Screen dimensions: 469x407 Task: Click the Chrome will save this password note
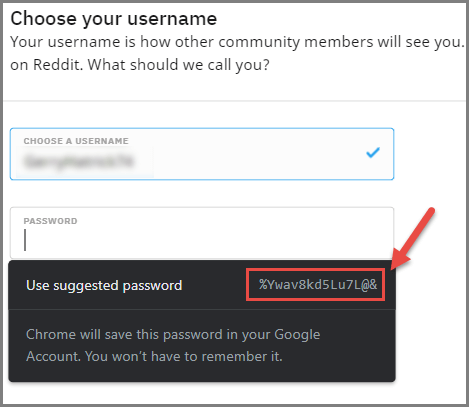tap(173, 345)
